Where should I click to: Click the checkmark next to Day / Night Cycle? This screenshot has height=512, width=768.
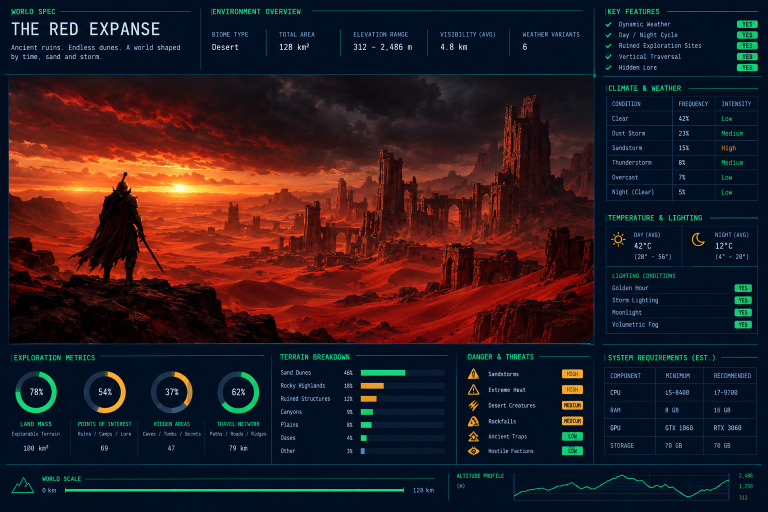(x=608, y=35)
